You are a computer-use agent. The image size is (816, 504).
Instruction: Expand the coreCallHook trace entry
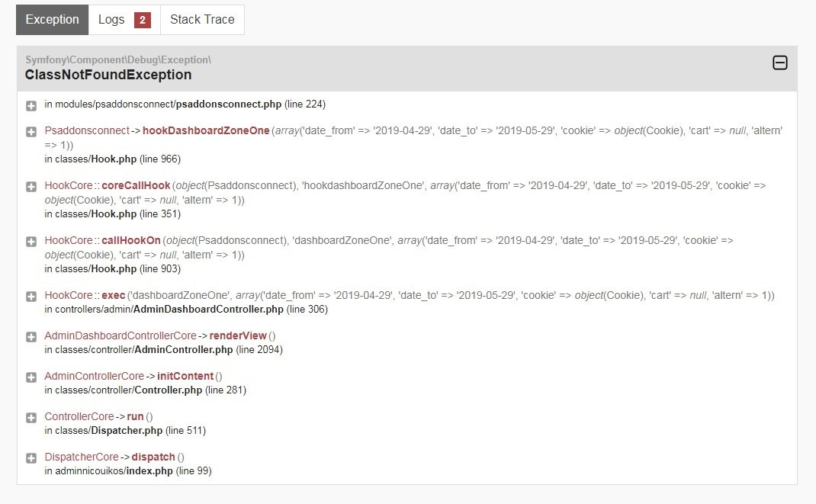click(31, 186)
